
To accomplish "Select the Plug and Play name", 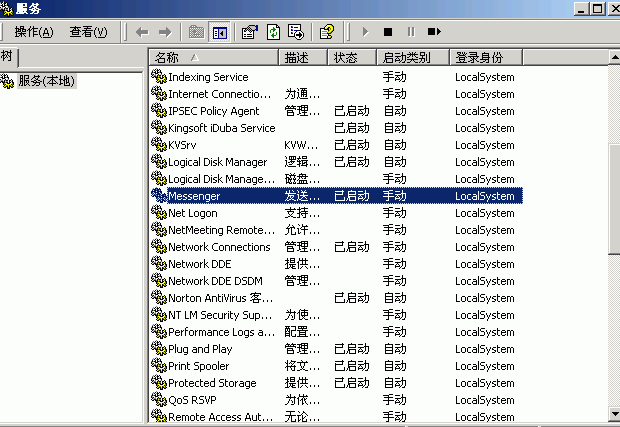I will click(x=200, y=349).
